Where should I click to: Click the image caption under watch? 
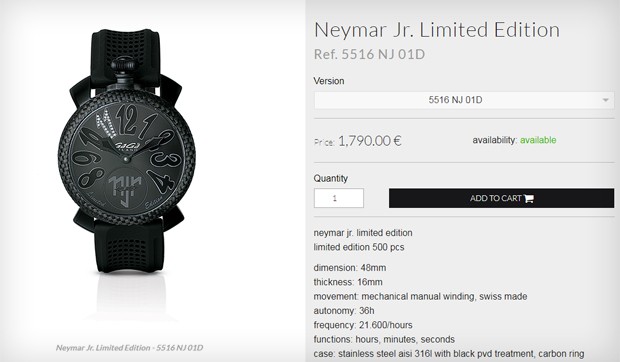pyautogui.click(x=129, y=348)
